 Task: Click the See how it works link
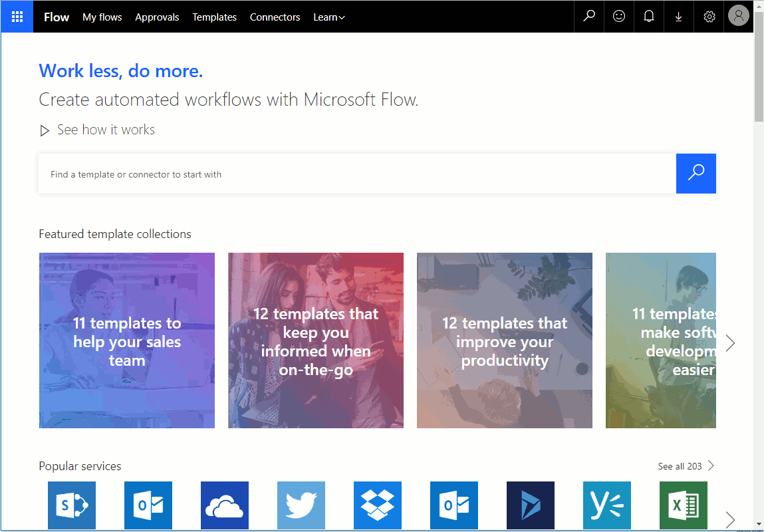[106, 130]
